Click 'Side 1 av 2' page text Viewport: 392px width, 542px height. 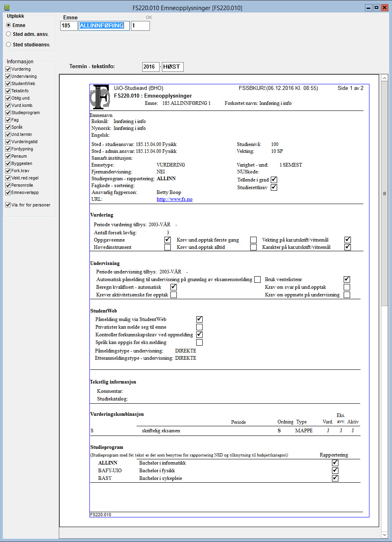point(351,88)
